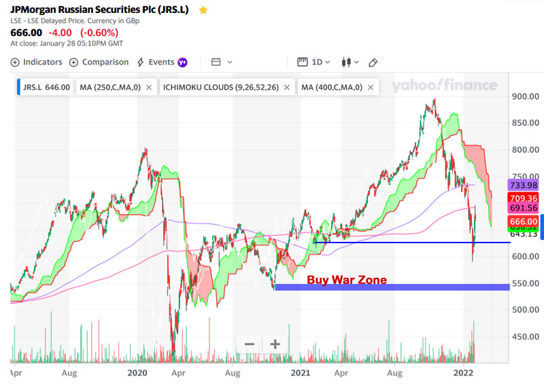
Task: Expand the chart type dropdown chevron
Action: (x=356, y=63)
